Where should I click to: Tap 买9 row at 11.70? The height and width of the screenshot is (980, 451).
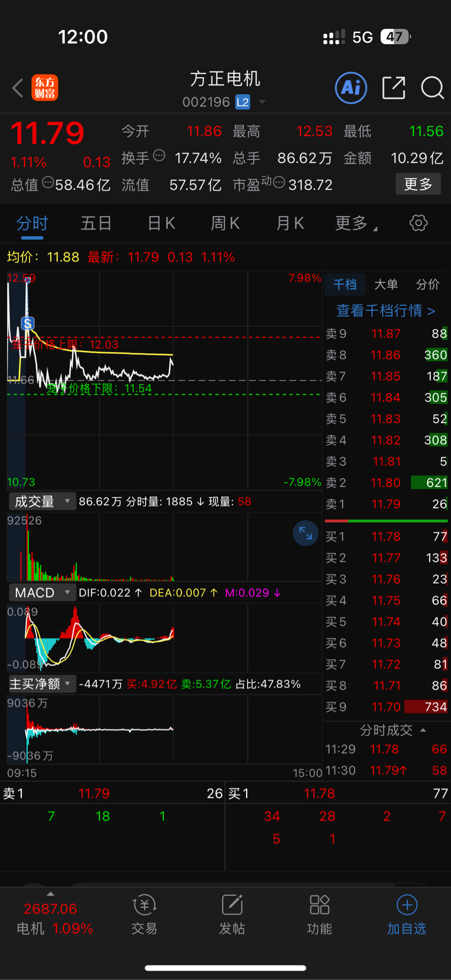tap(386, 707)
